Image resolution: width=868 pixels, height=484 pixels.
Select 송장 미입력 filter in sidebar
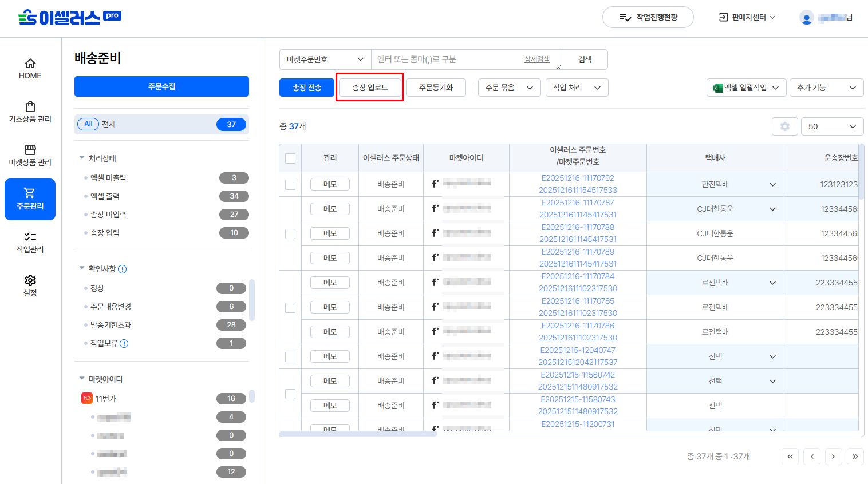(x=108, y=215)
